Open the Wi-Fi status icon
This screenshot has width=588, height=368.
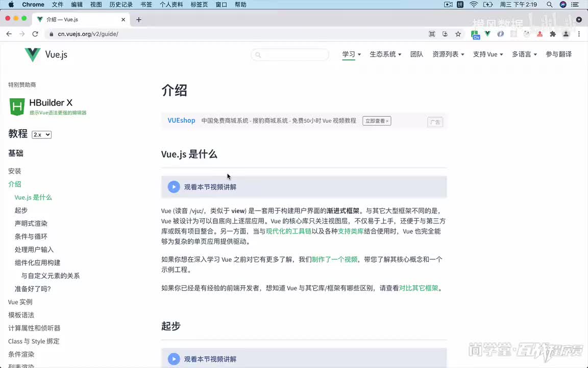(x=474, y=5)
